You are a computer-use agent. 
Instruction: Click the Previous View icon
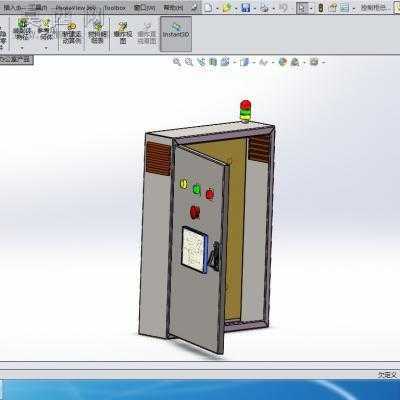click(201, 62)
